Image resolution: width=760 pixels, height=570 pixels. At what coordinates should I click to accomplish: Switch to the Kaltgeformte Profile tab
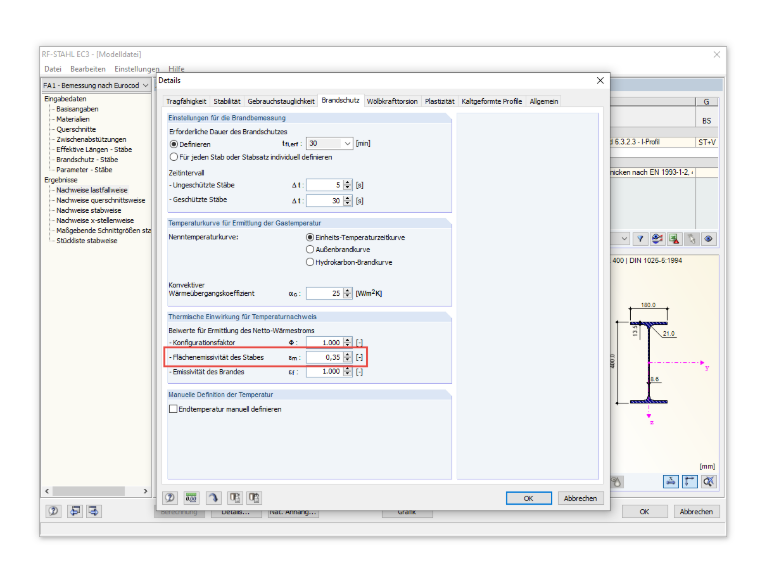pos(491,101)
